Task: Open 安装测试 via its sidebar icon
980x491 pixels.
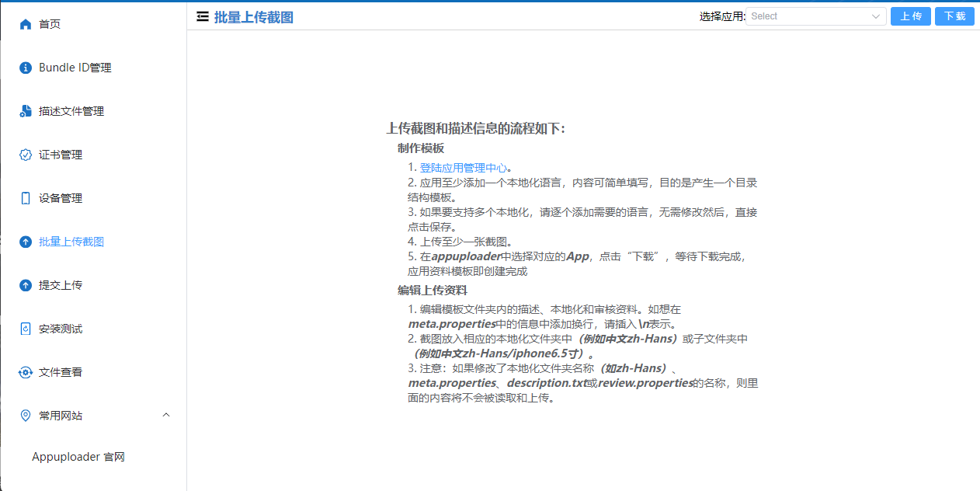Action: point(24,328)
